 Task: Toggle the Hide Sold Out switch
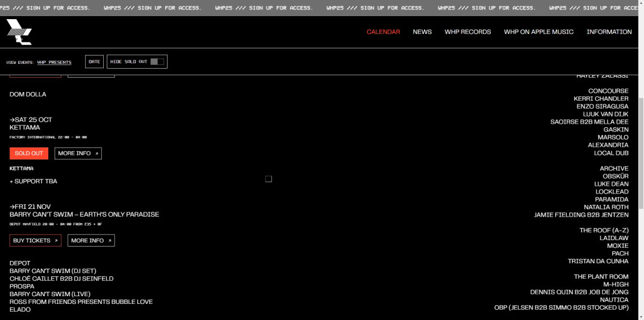tap(157, 61)
